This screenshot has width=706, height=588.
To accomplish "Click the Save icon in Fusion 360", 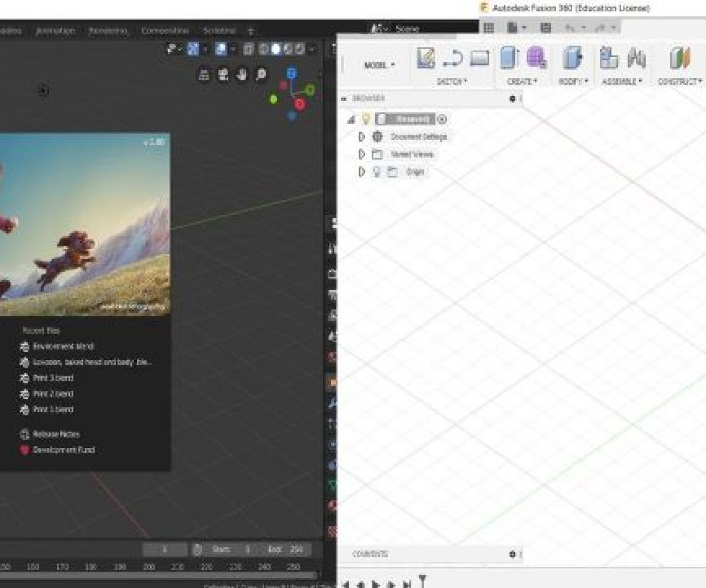I will pos(546,28).
